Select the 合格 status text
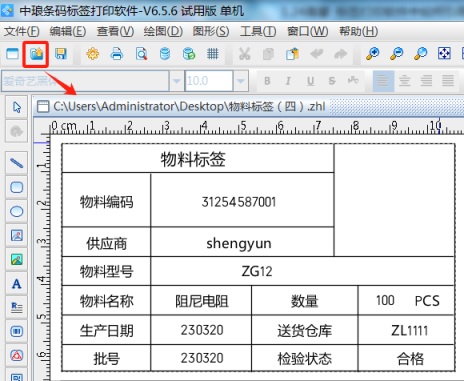Screen dimensions: 464x381 pos(410,359)
